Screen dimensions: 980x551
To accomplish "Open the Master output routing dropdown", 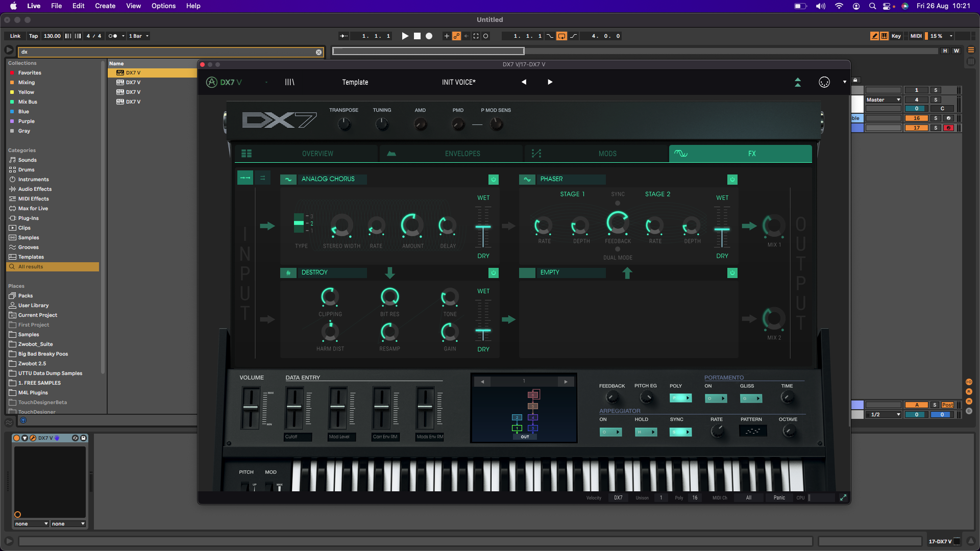I will [883, 100].
